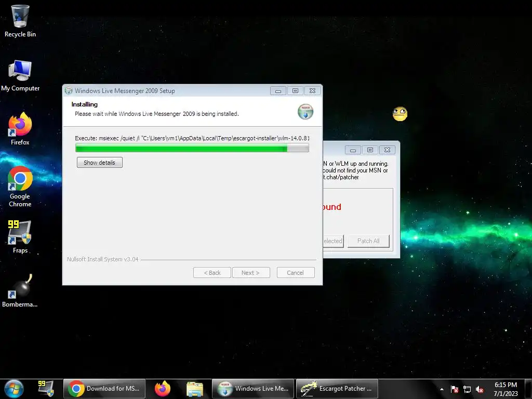Click the Setup window title bar icon
Image resolution: width=532 pixels, height=399 pixels.
pos(69,90)
